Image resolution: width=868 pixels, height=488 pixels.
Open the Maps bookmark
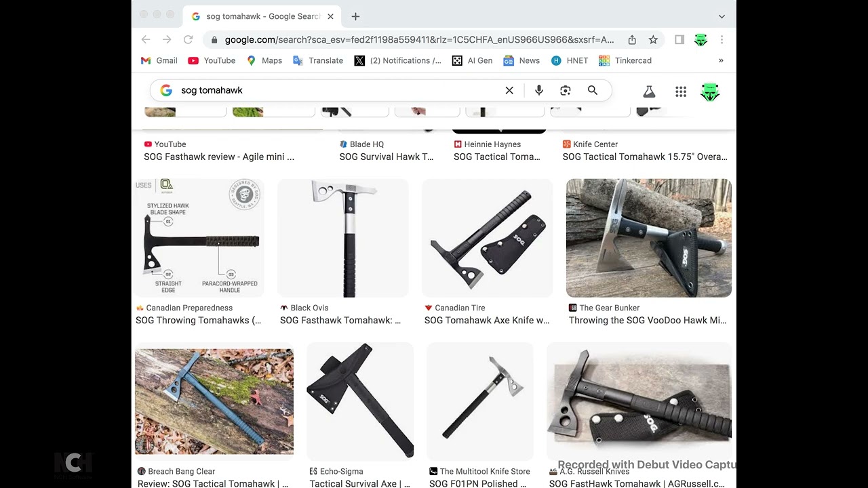tap(264, 60)
